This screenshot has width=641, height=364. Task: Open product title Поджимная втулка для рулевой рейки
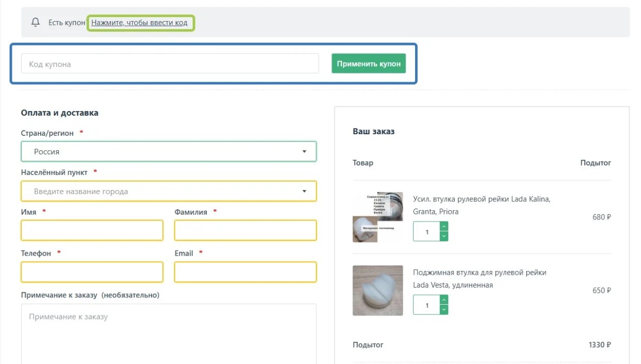[479, 278]
